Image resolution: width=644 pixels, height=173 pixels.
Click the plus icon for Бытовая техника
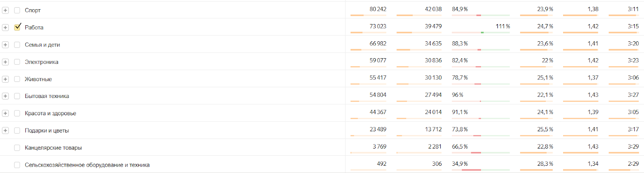[5, 96]
